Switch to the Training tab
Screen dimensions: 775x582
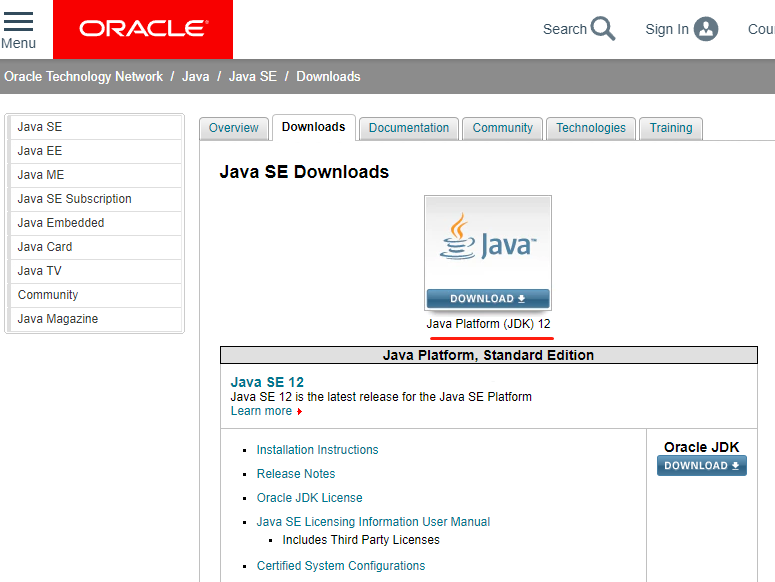[x=671, y=128]
